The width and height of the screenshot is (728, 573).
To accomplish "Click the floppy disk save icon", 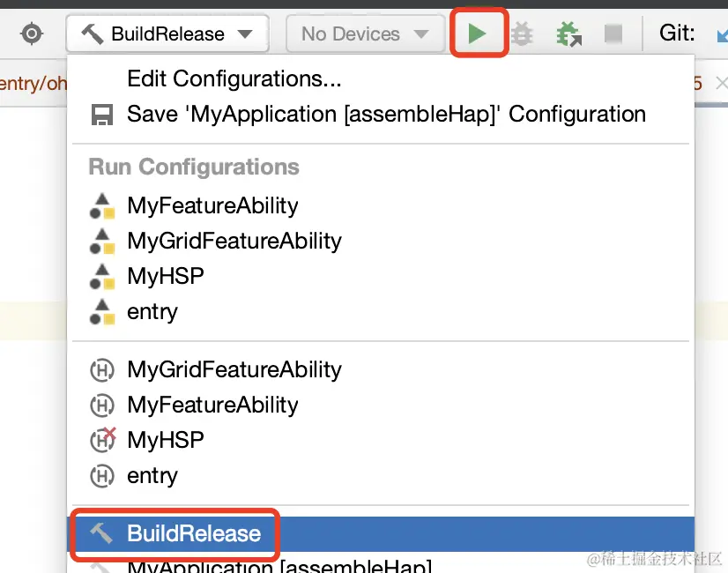I will [101, 115].
